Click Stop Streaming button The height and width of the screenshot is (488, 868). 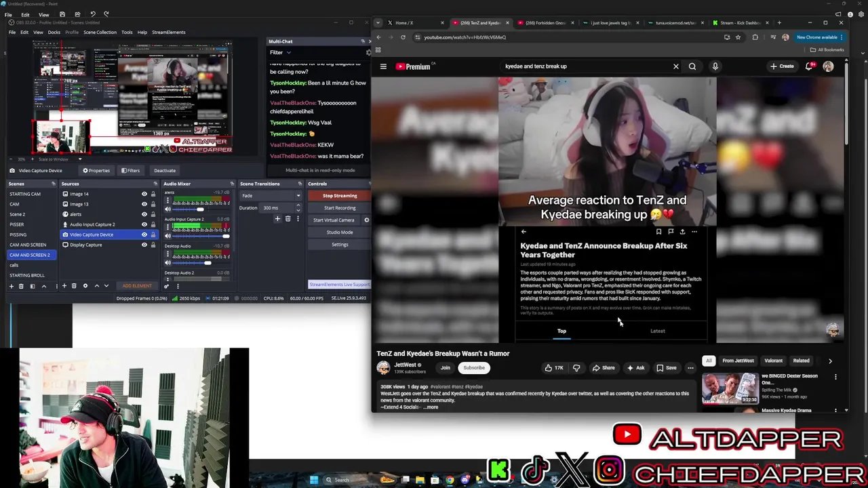point(340,196)
